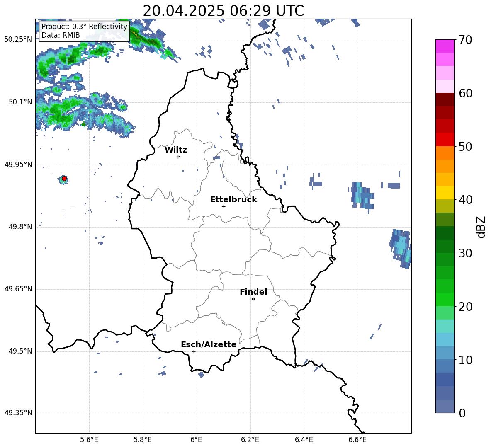Click the Esch/Alzette station cross marker
491x448 pixels.
point(194,351)
